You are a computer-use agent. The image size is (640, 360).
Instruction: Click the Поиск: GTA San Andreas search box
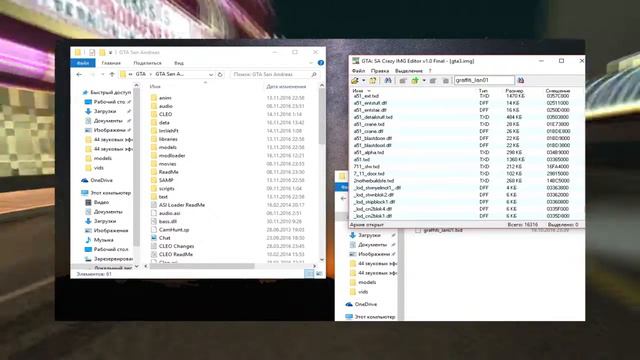click(x=274, y=74)
